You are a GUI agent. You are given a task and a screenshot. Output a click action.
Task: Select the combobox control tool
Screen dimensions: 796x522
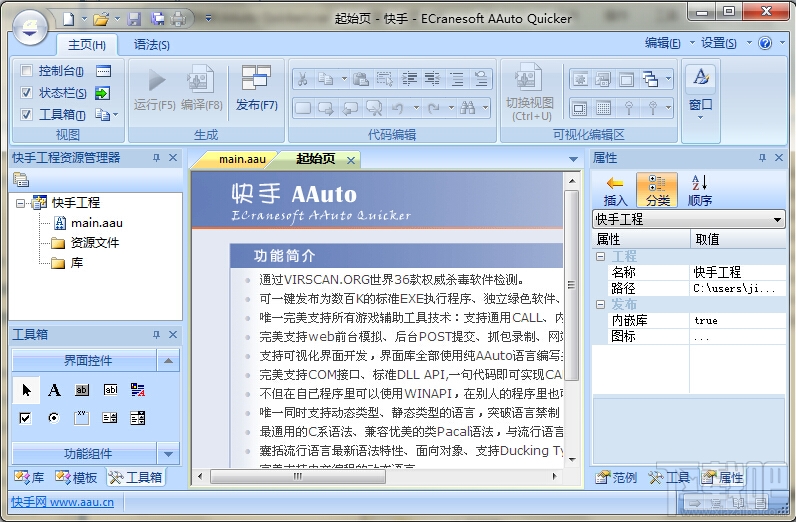point(138,418)
